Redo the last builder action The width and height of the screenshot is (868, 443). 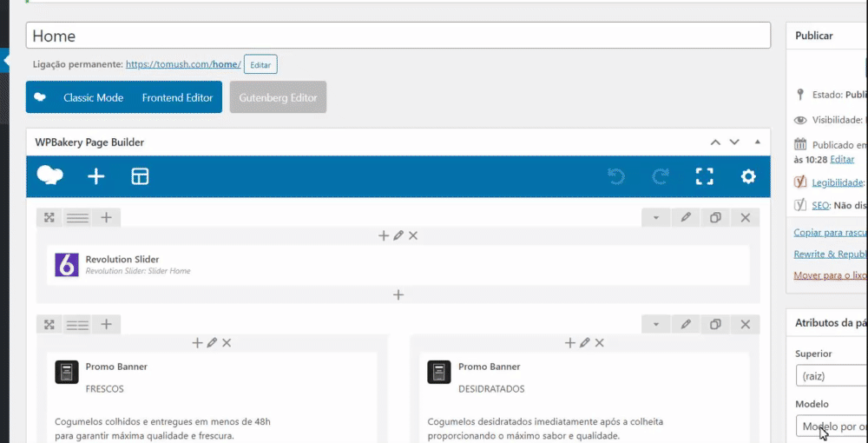coord(661,176)
